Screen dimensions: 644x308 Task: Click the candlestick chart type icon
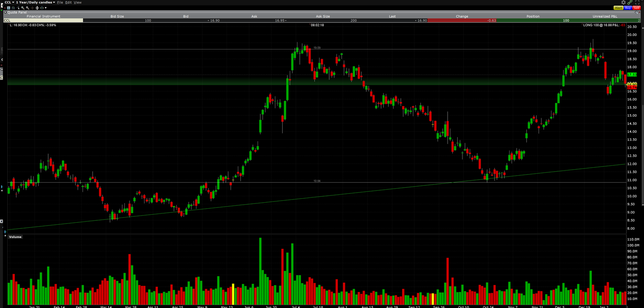pos(13,8)
